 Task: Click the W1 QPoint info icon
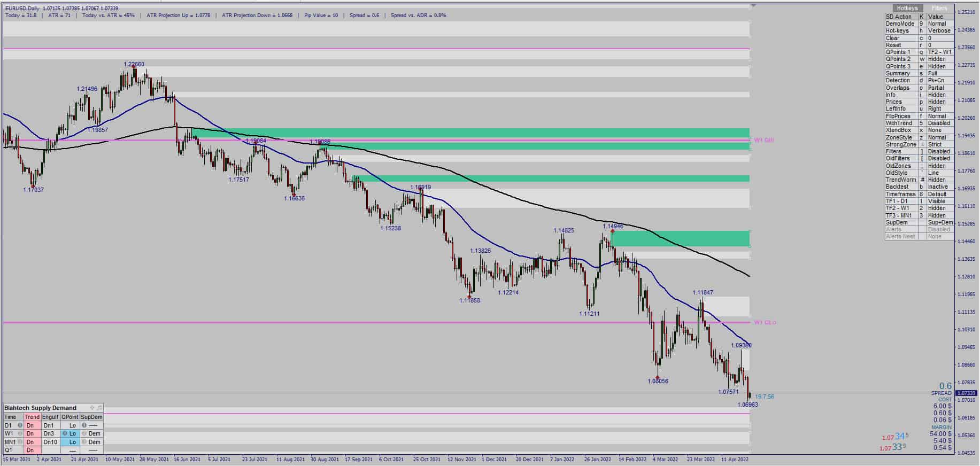(65, 433)
